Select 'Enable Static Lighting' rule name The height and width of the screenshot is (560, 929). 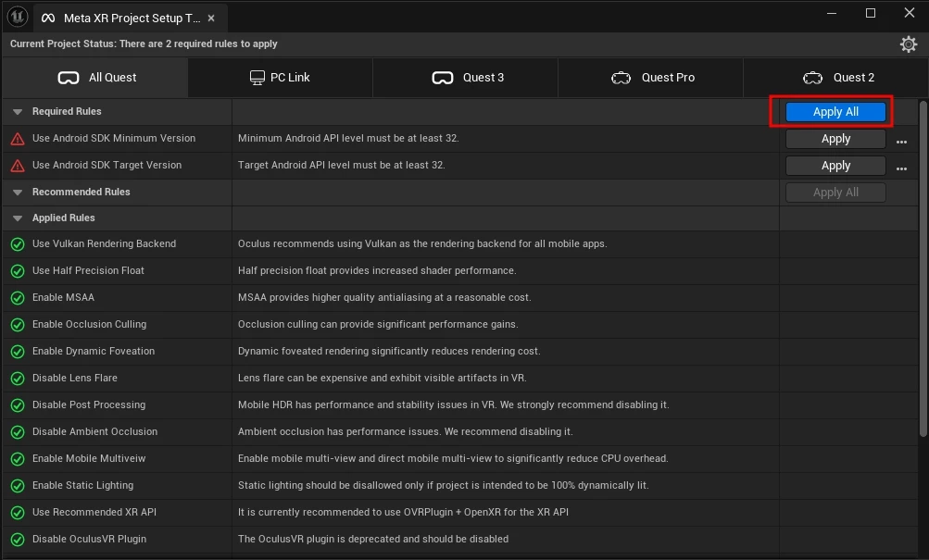[x=83, y=485]
